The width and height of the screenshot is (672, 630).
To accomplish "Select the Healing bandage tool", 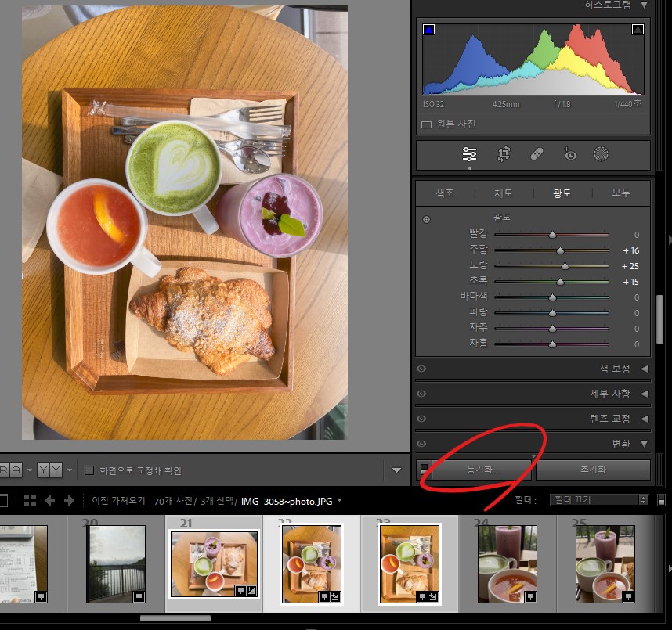I will point(537,154).
